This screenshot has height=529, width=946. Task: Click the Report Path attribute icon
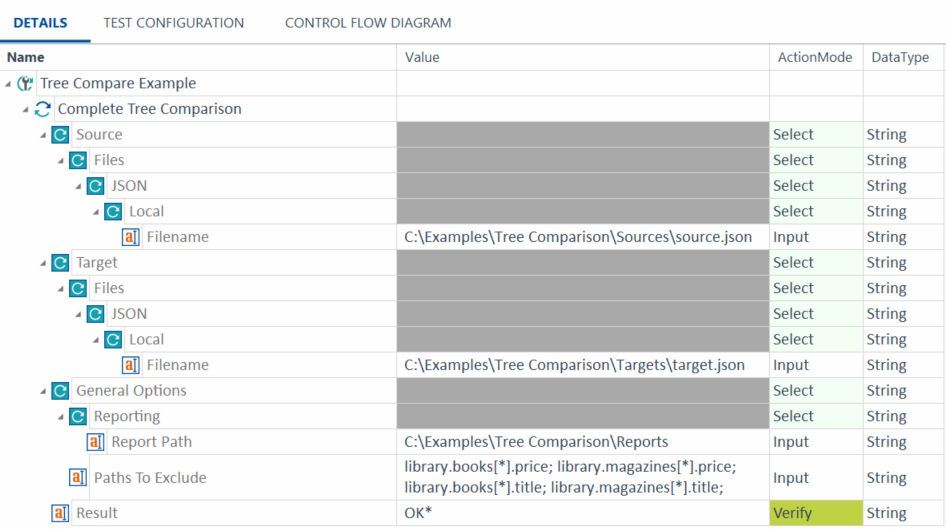click(x=96, y=442)
